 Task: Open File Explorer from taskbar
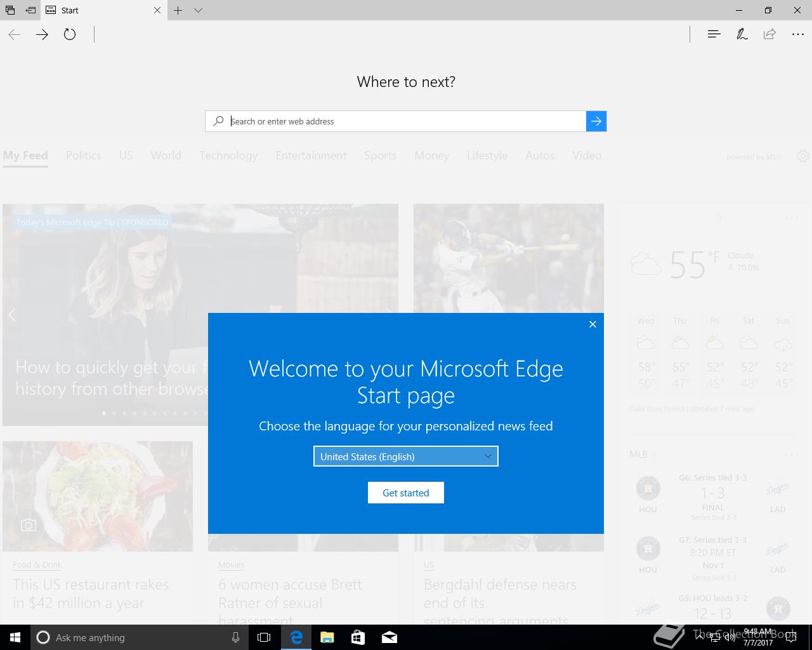coord(327,637)
